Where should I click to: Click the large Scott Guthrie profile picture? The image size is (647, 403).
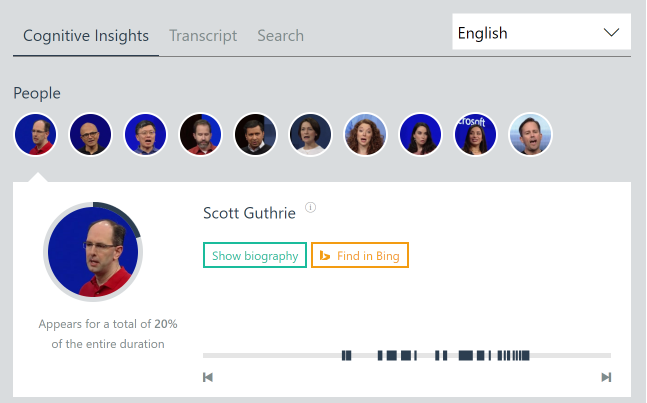[93, 252]
